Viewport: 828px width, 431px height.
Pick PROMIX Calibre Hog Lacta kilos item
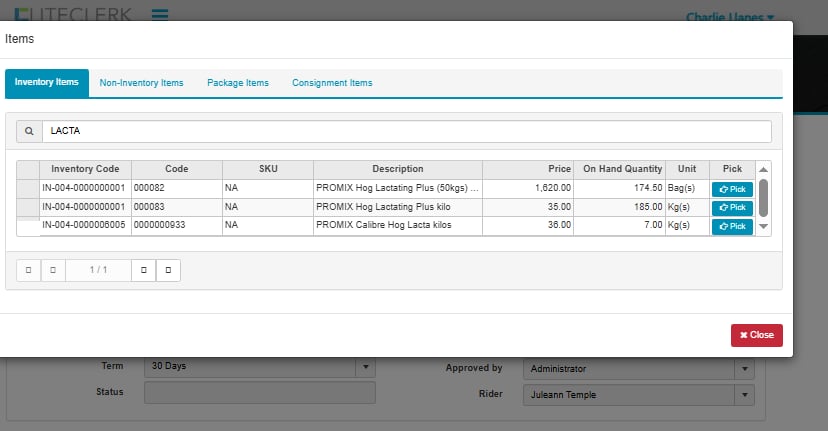pyautogui.click(x=731, y=226)
